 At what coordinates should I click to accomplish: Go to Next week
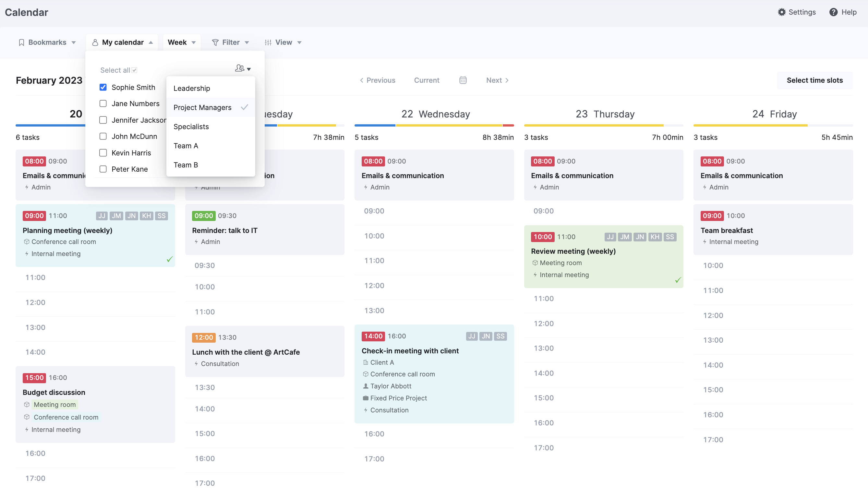(497, 80)
